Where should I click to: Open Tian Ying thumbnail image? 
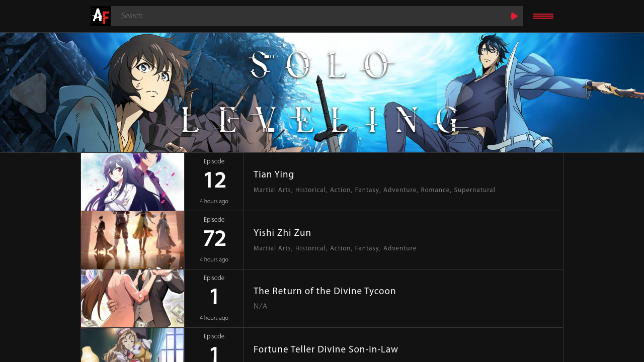point(133,182)
